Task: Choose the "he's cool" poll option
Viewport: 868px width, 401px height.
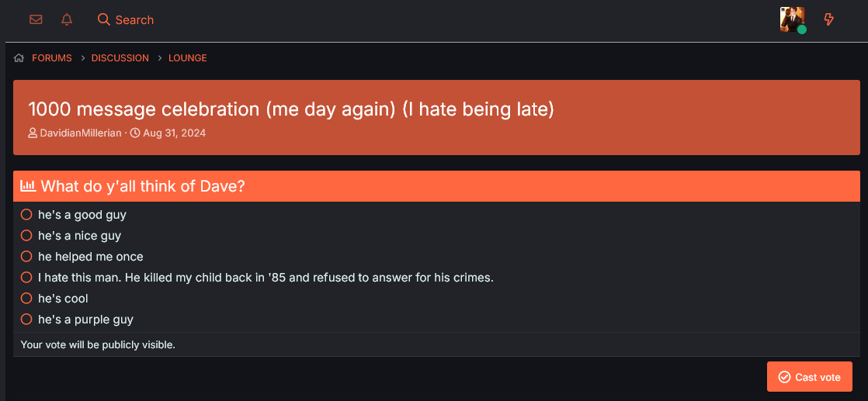Action: point(26,299)
